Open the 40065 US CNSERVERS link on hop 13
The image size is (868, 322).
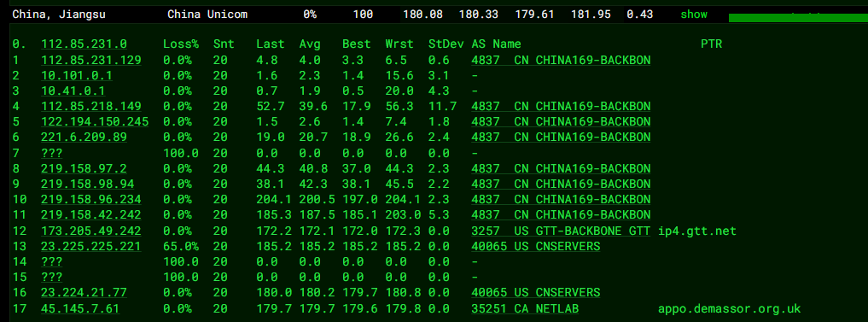tap(536, 246)
